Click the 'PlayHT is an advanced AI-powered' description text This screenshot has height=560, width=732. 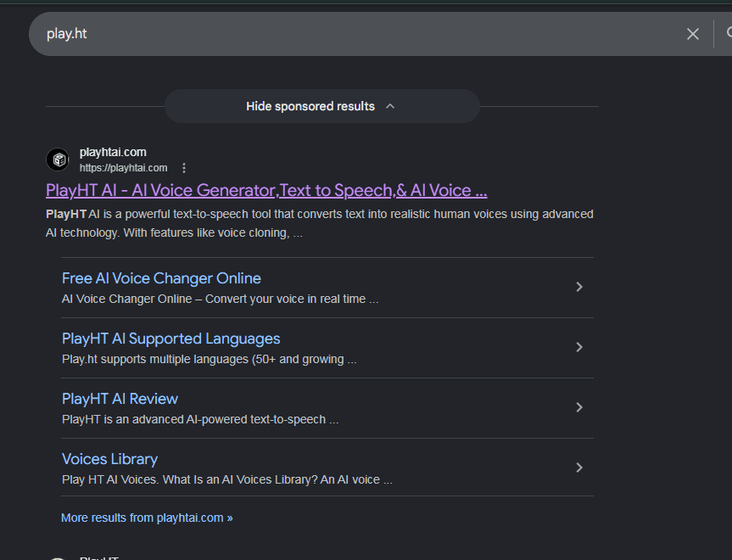[200, 419]
